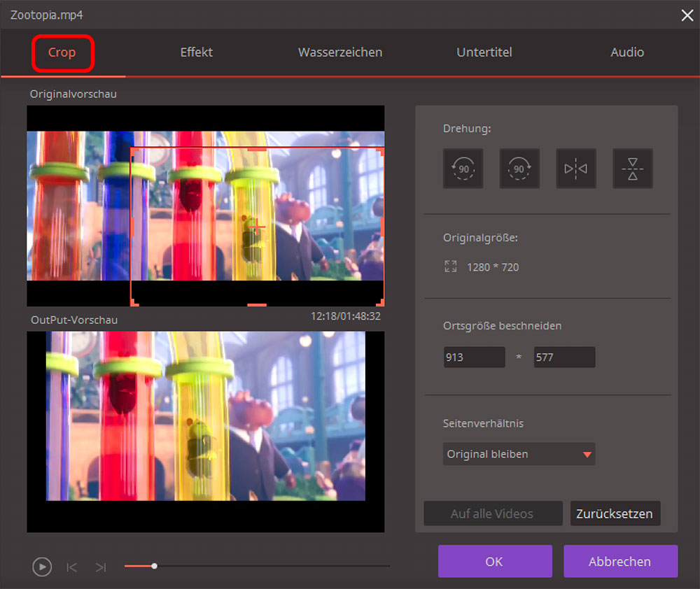Image resolution: width=700 pixels, height=589 pixels.
Task: Flip video vertically
Action: (x=633, y=169)
